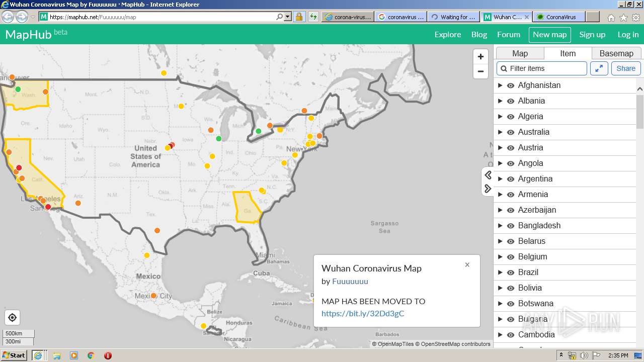The height and width of the screenshot is (362, 644).
Task: Expand the Botswana group
Action: point(500,304)
